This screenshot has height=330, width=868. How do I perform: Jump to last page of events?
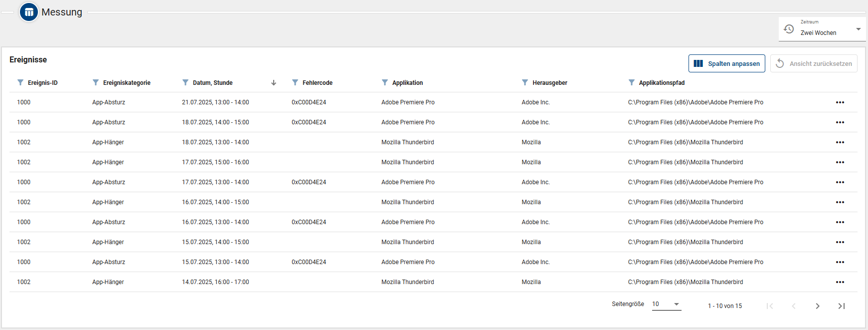842,306
